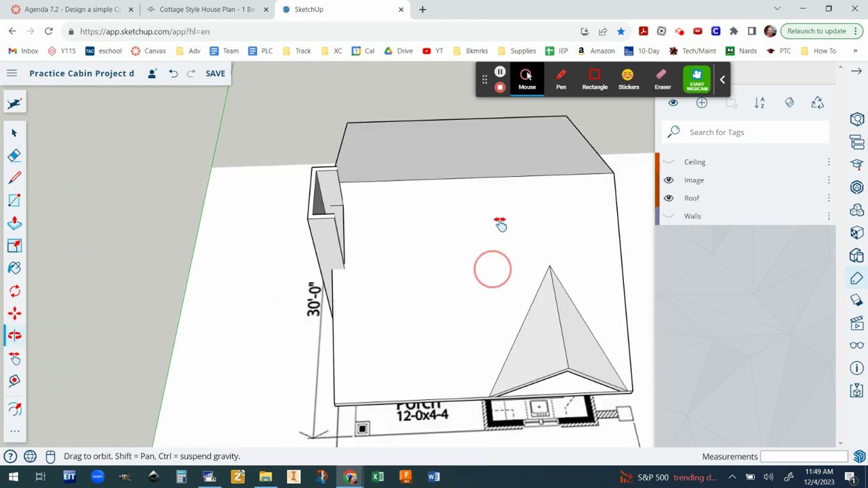Select the Eraser tool in SketchUp toolbar
The height and width of the screenshot is (488, 868).
click(14, 155)
